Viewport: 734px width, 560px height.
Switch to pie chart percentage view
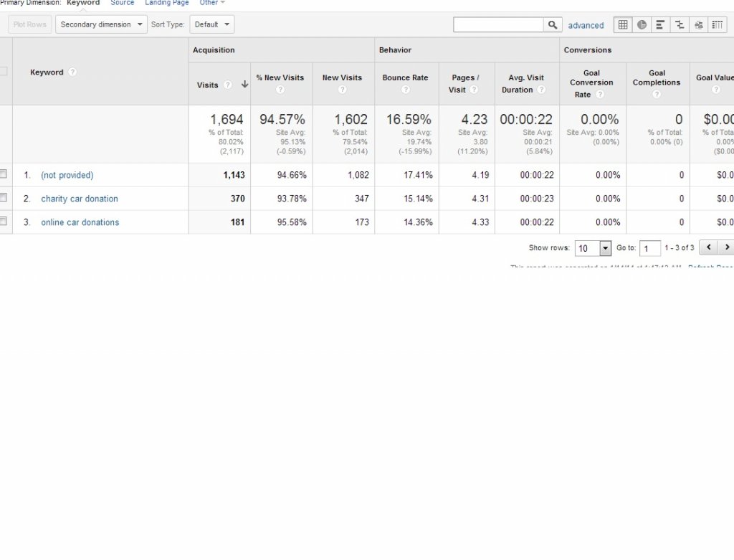pos(642,25)
